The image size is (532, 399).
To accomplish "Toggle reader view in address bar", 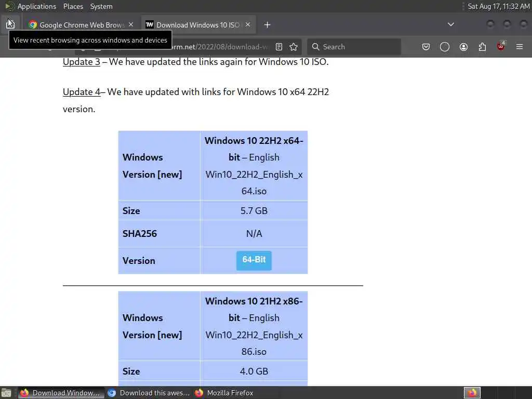I will (279, 47).
